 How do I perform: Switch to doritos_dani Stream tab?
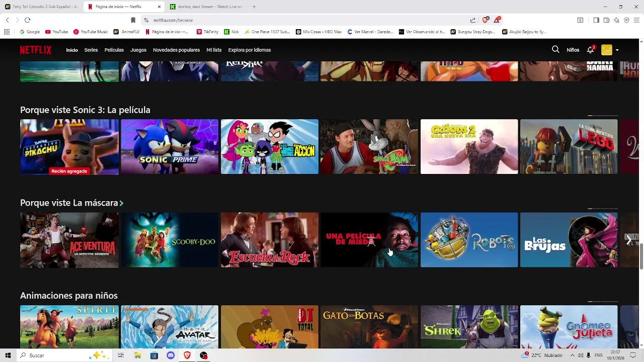[206, 7]
